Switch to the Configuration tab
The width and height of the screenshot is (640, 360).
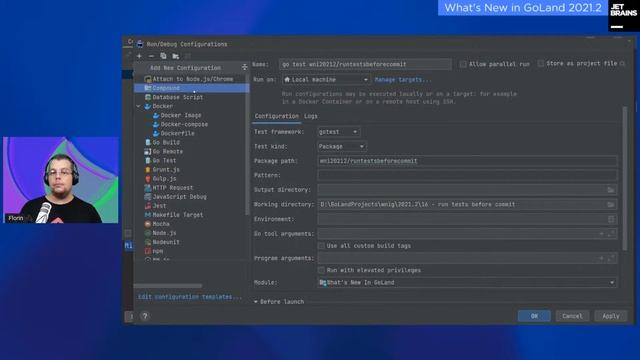pyautogui.click(x=277, y=116)
